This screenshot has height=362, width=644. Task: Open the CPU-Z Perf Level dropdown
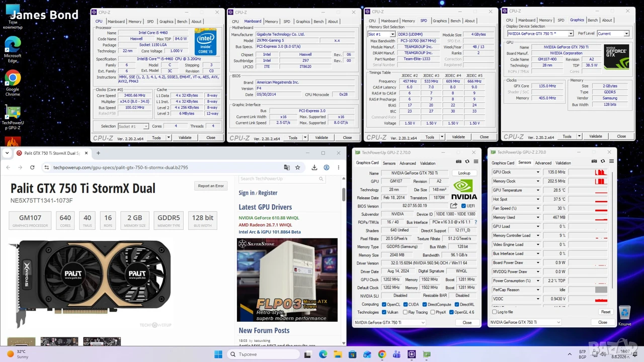point(613,34)
